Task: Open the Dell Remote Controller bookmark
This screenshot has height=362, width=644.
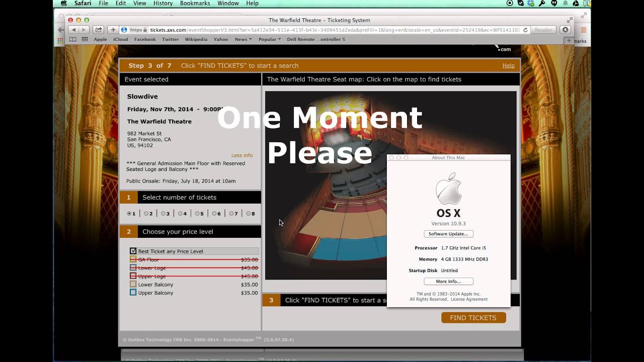Action: click(316, 39)
